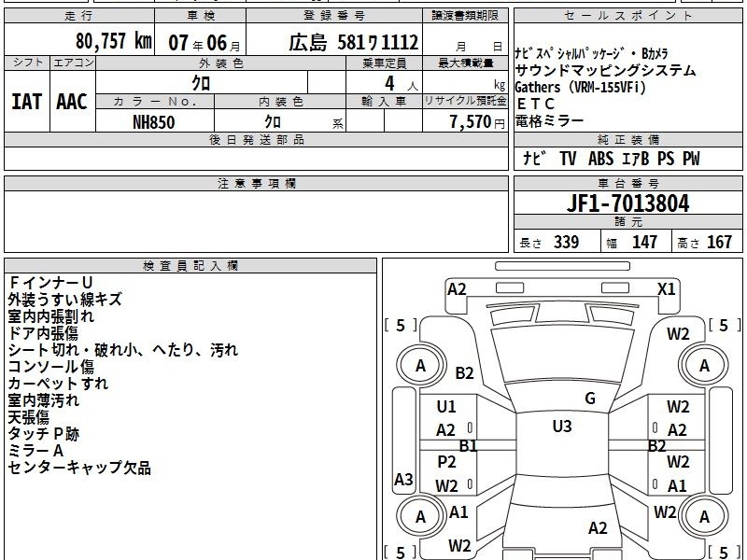Click the 外装うすい線キズ note

click(64, 300)
